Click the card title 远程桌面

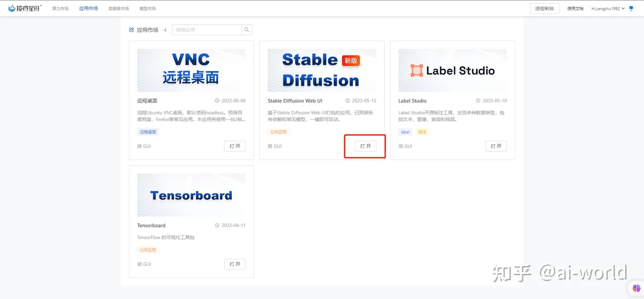[x=147, y=101]
